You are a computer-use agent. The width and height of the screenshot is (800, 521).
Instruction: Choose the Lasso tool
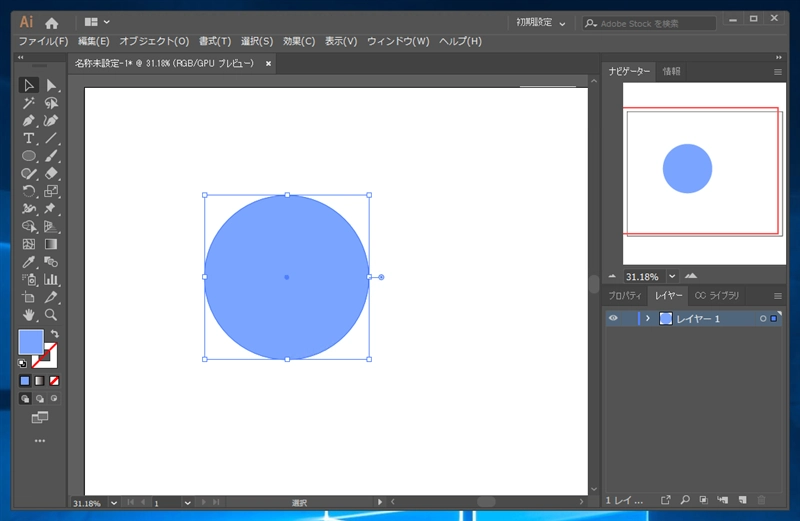51,103
